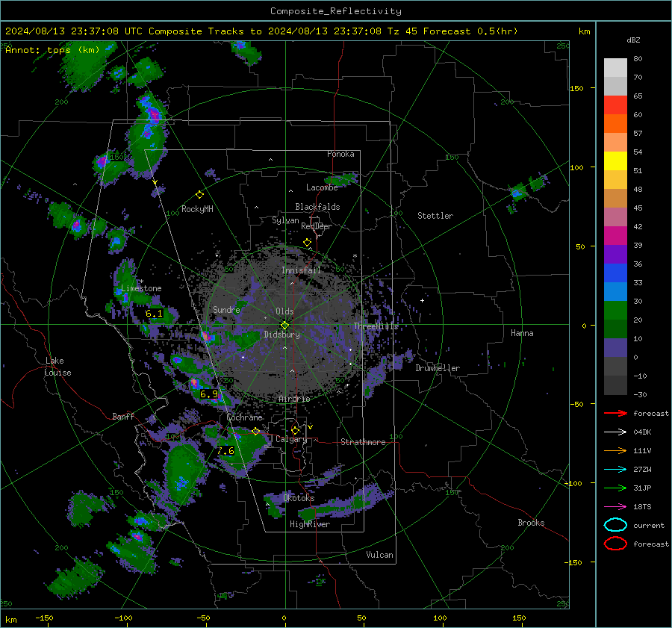672x628 pixels.
Task: Click the Composite_Reflectivity title
Action: click(336, 11)
